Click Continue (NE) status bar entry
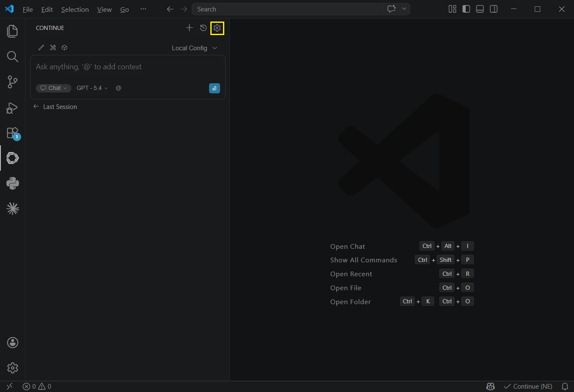This screenshot has height=392, width=574. [x=528, y=387]
